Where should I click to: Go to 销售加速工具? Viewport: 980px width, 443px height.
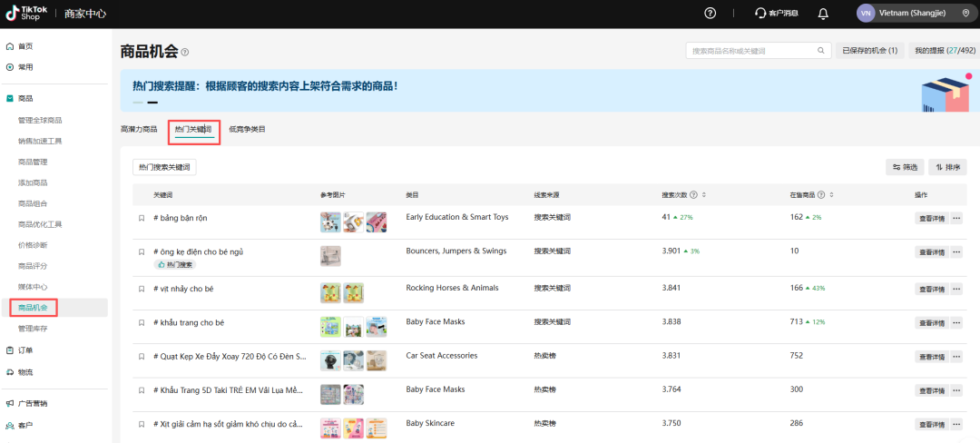tap(40, 141)
